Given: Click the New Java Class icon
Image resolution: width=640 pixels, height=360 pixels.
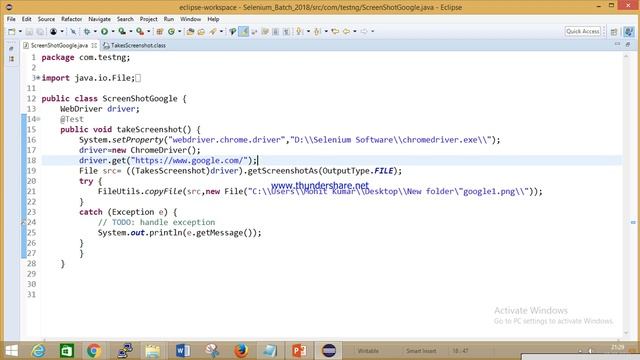Looking at the screenshot, I should (x=171, y=31).
